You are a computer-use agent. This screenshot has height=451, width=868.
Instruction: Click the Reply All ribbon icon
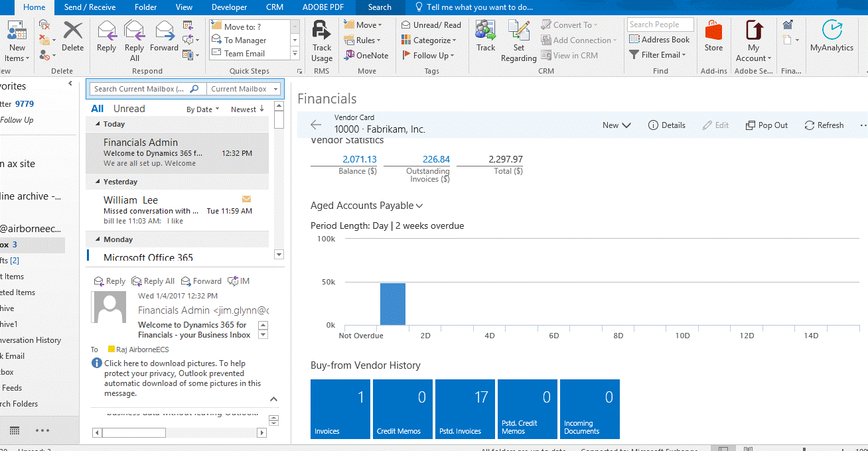135,31
